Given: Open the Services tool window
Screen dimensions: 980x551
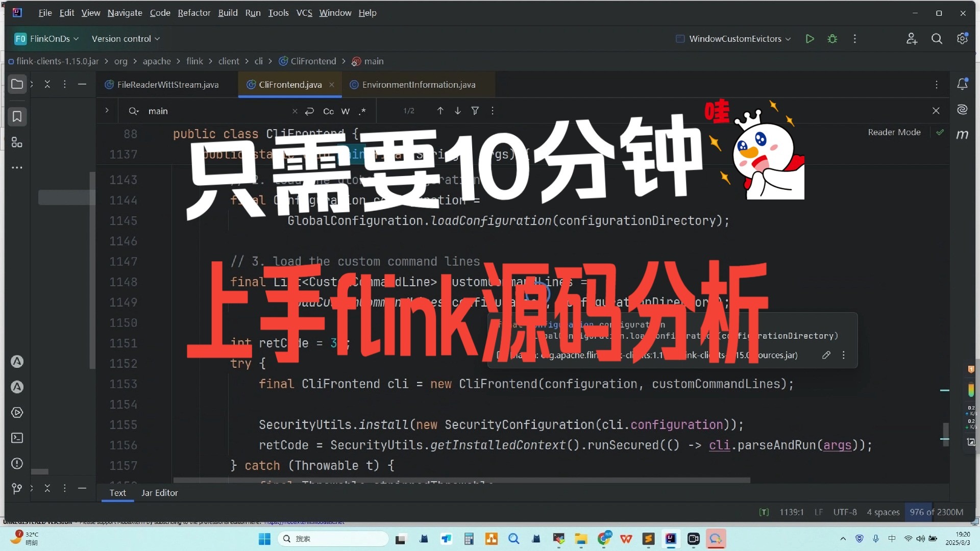Looking at the screenshot, I should tap(17, 413).
